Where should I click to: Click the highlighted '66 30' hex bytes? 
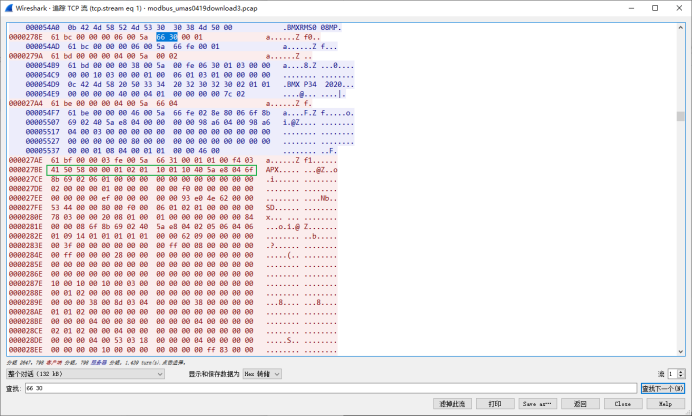pyautogui.click(x=167, y=36)
